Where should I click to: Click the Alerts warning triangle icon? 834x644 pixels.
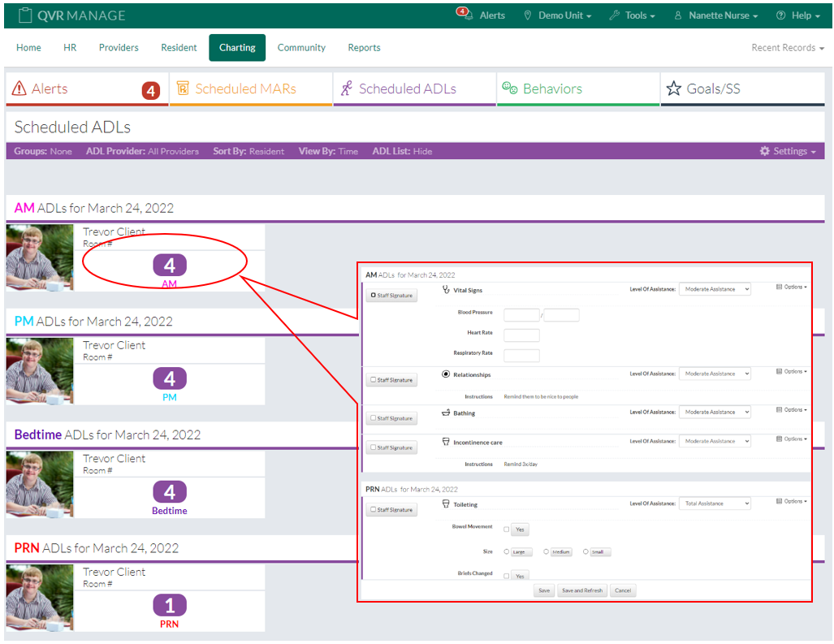[19, 89]
